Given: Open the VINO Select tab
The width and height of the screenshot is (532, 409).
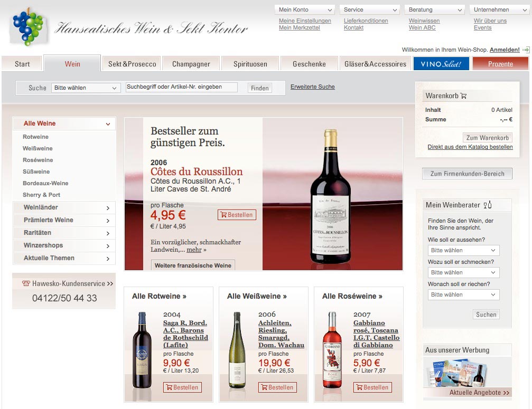Looking at the screenshot, I should coord(441,64).
